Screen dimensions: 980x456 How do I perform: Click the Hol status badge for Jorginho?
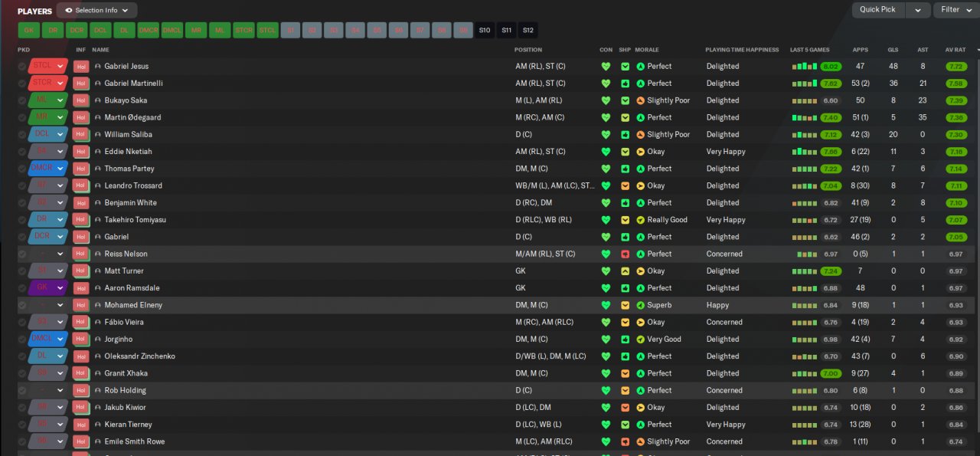pos(81,340)
